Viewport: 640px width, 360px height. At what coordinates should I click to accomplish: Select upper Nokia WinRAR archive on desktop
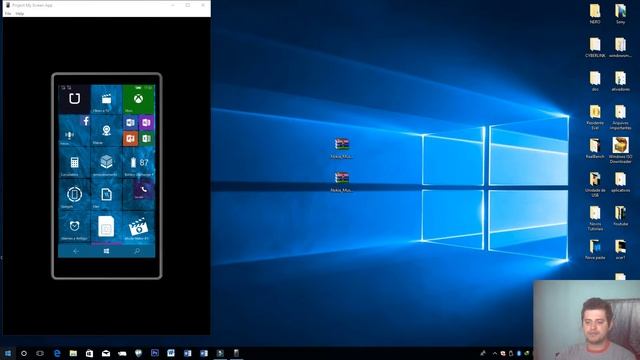coord(342,148)
